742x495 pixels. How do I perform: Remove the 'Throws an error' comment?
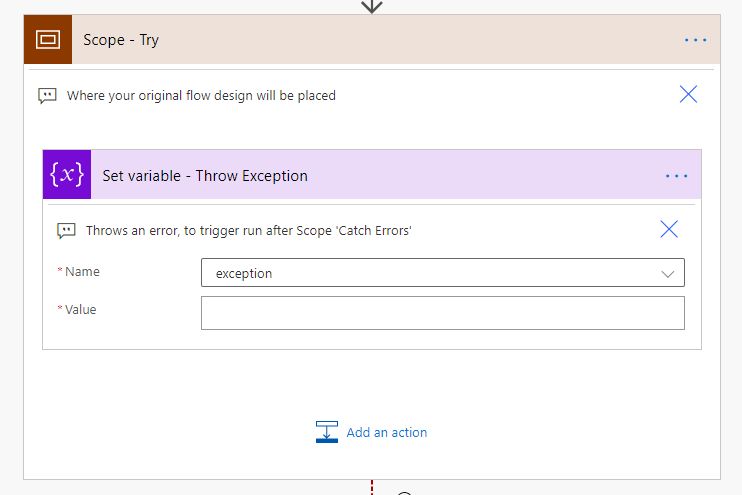669,230
